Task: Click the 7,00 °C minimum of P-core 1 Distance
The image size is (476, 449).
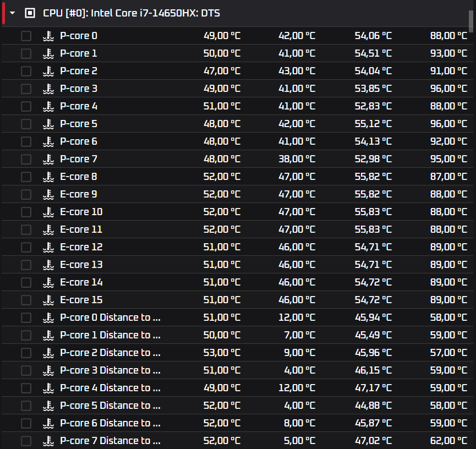Action: (299, 335)
